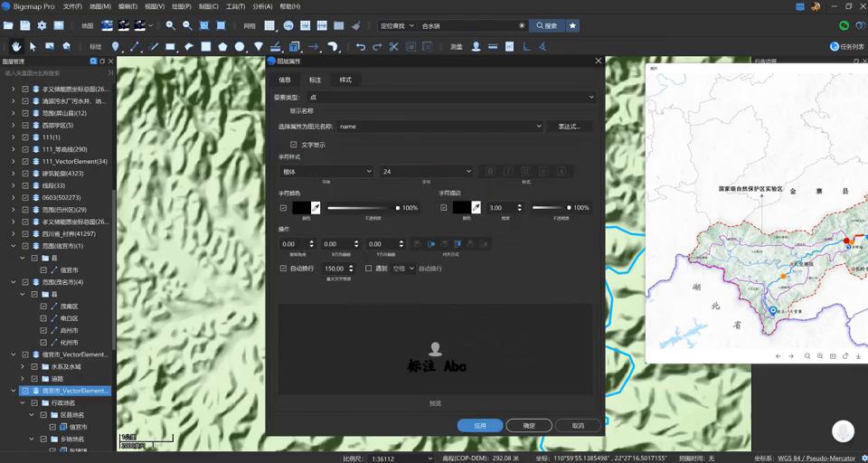Uncheck the 茂南区 layer checkbox
868x463 pixels.
tap(42, 307)
